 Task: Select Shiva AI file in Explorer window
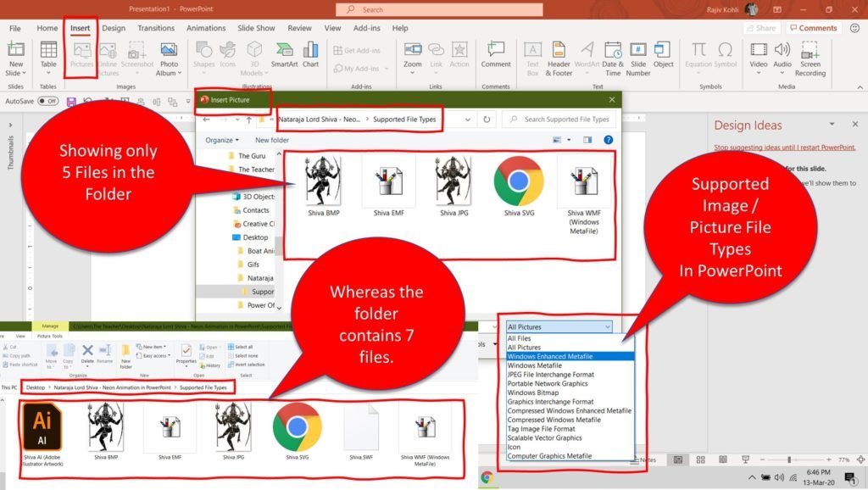(x=42, y=434)
